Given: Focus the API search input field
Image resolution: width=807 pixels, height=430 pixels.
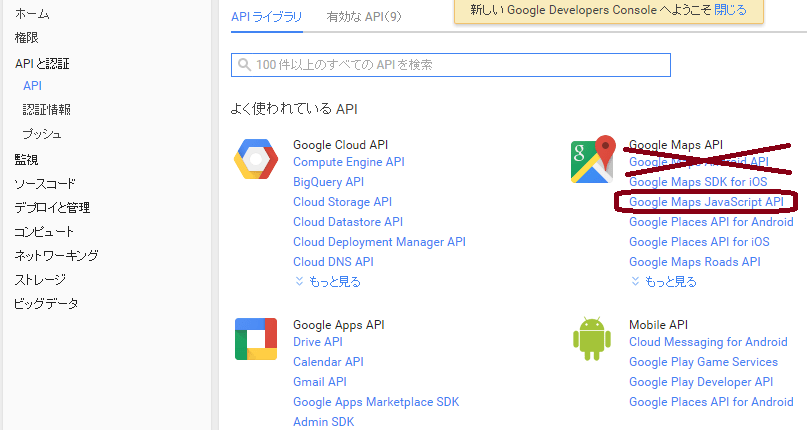Looking at the screenshot, I should (451, 65).
